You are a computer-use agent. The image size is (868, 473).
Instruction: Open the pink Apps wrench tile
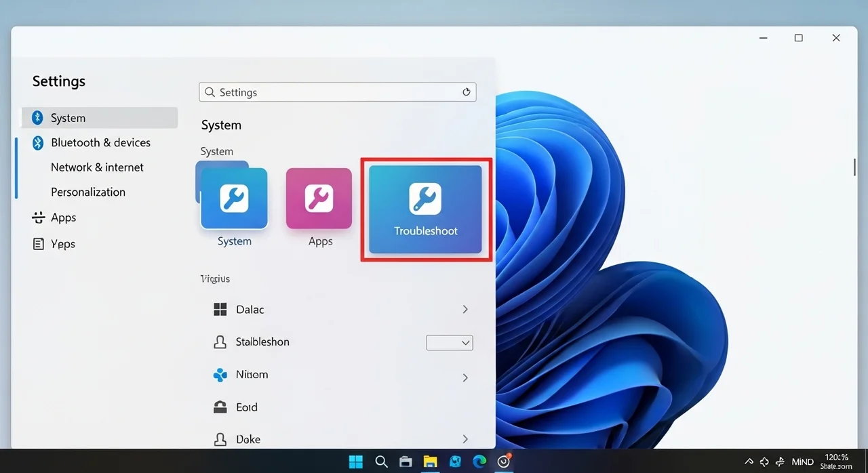click(319, 199)
